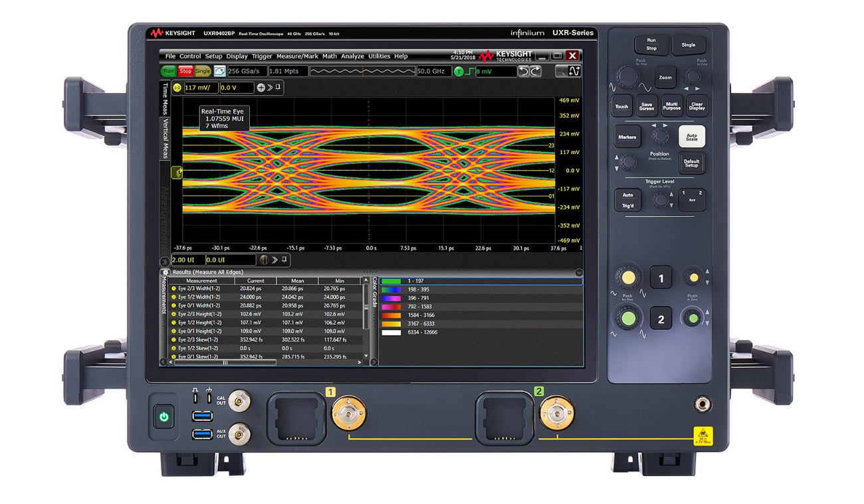Click the 117 mV/ vertical scale field
The height and width of the screenshot is (504, 864).
click(x=201, y=88)
